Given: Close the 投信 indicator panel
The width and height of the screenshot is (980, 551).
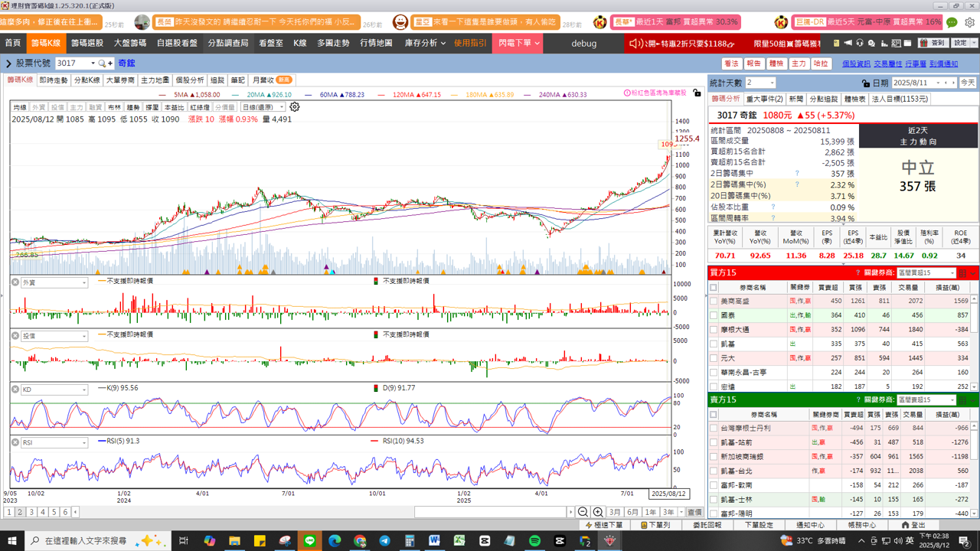Looking at the screenshot, I should [15, 336].
